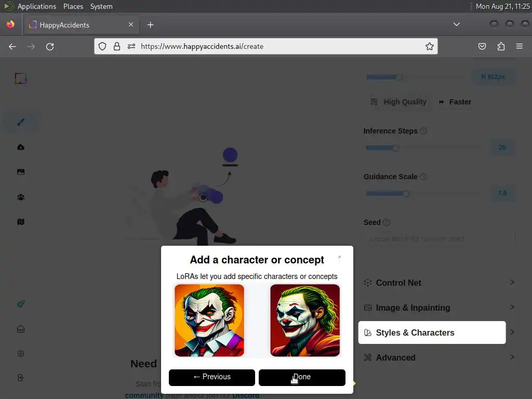This screenshot has height=399, width=532.
Task: Select the brush create icon in sidebar
Action: (x=21, y=122)
